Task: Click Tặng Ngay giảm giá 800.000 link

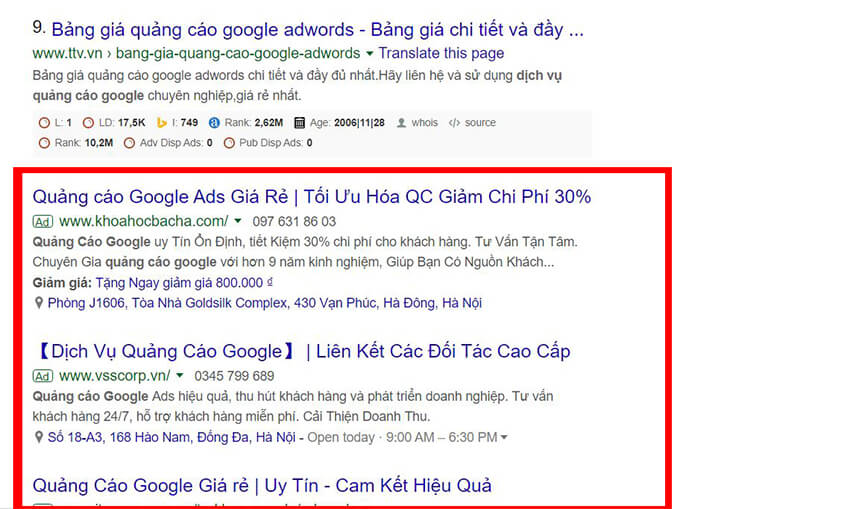Action: [x=184, y=282]
